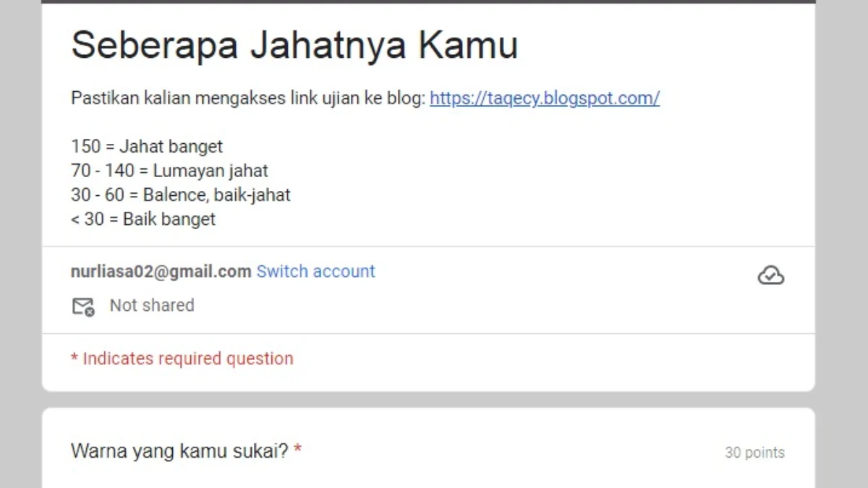This screenshot has width=868, height=488.
Task: Click the Not shared label
Action: click(x=152, y=305)
